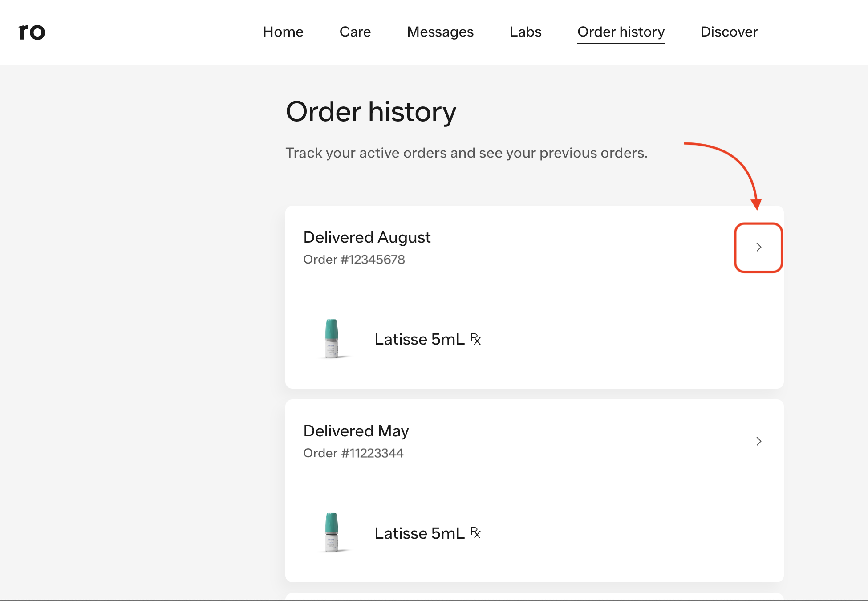The width and height of the screenshot is (868, 601).
Task: Click the August order's Latisse bottle image
Action: tap(332, 339)
